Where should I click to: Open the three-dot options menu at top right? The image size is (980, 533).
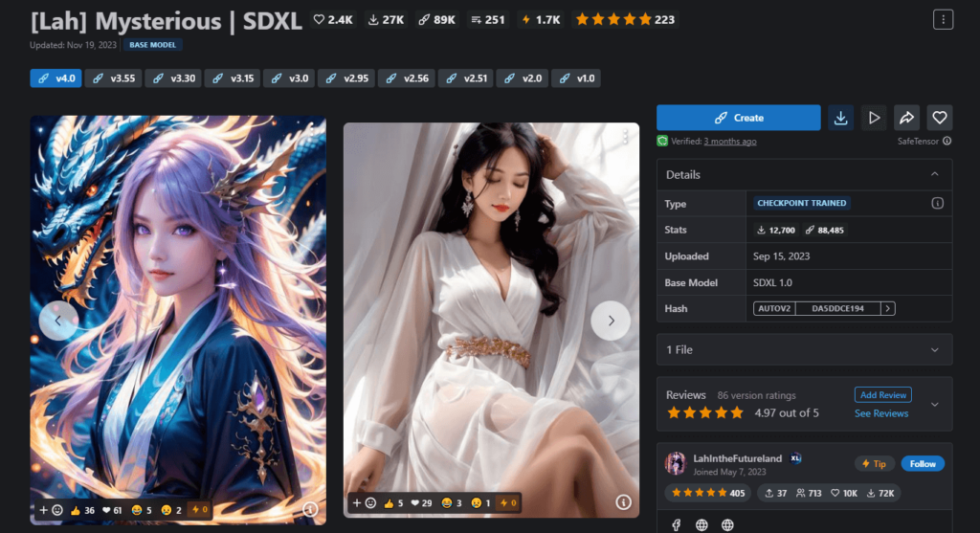[x=943, y=19]
